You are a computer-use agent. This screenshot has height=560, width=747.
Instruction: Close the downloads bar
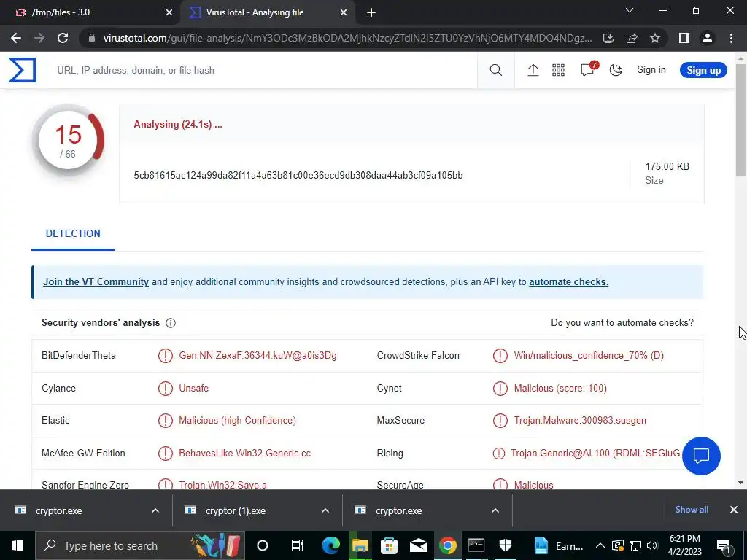click(734, 510)
